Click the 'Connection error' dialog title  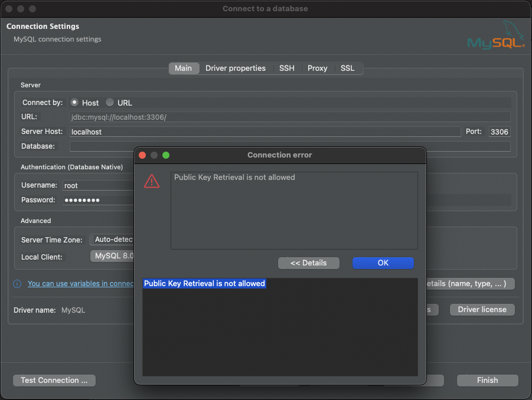pos(279,155)
